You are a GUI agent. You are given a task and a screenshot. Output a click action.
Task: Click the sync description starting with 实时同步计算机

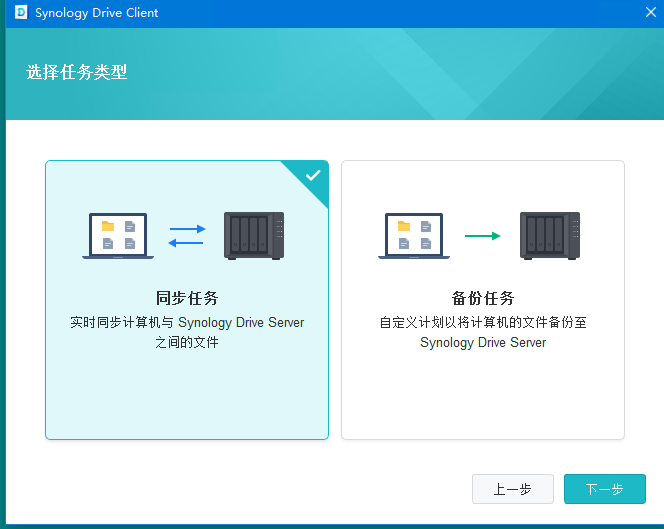pyautogui.click(x=187, y=332)
